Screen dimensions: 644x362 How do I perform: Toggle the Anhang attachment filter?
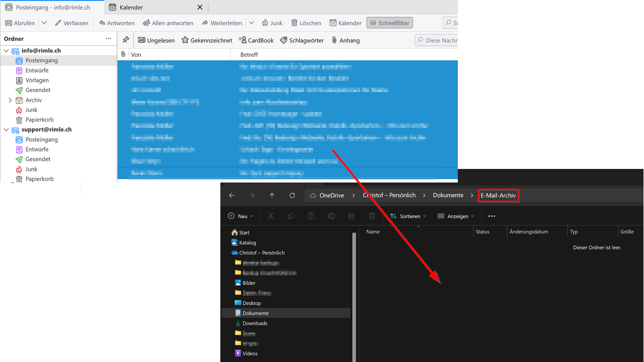pyautogui.click(x=346, y=40)
